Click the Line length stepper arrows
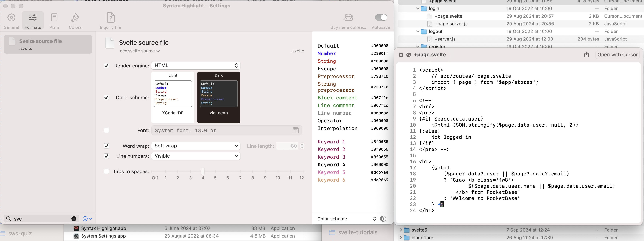This screenshot has width=644, height=241. [x=302, y=146]
